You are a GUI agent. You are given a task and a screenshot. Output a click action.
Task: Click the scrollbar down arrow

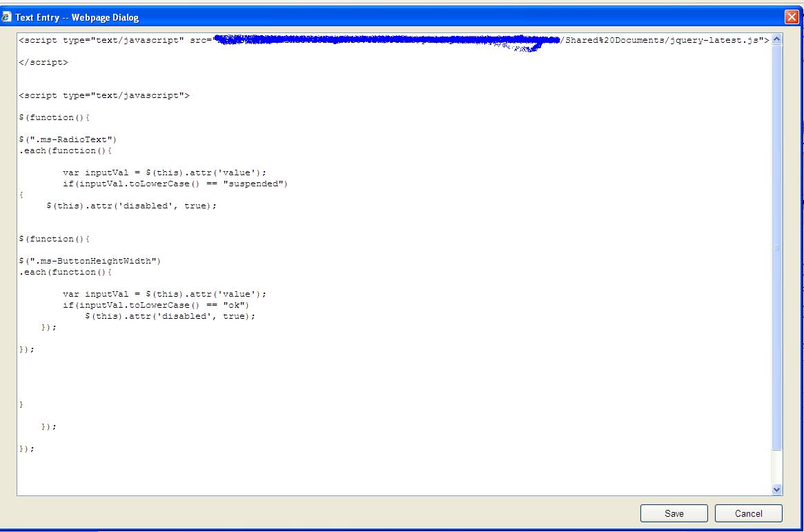(x=777, y=489)
